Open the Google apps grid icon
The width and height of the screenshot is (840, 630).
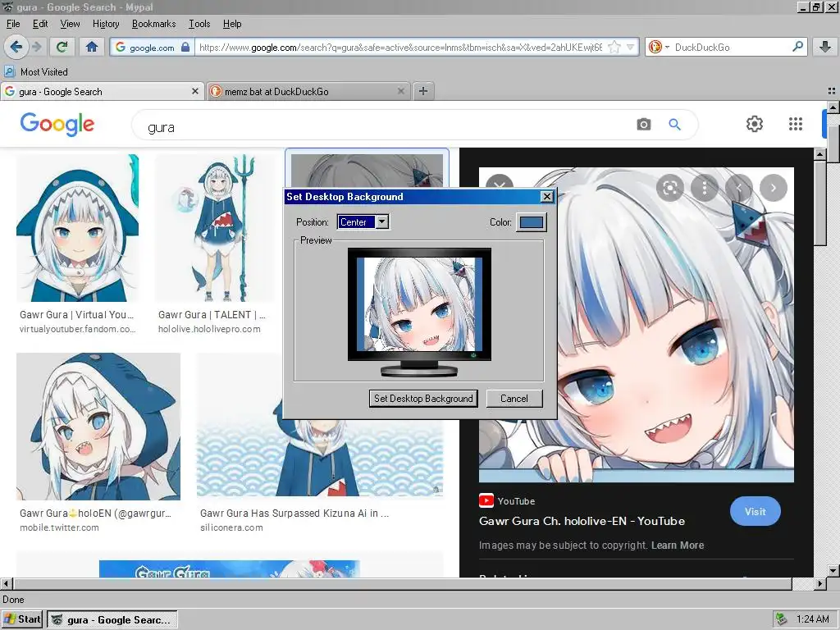796,124
